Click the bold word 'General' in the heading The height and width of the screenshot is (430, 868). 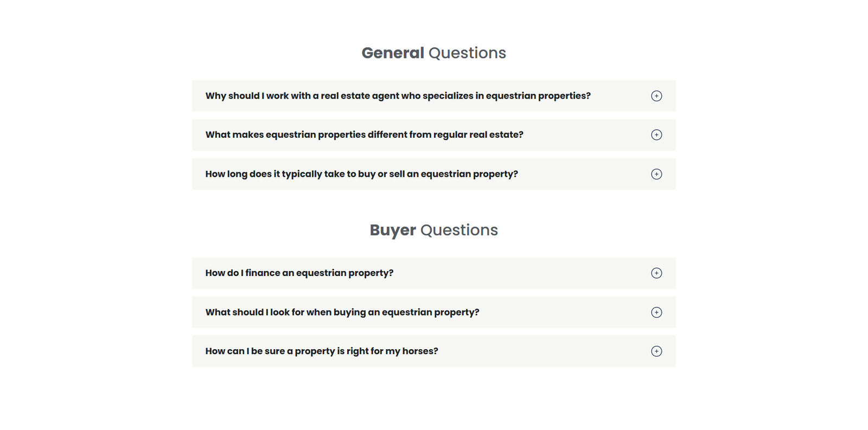[x=393, y=53]
